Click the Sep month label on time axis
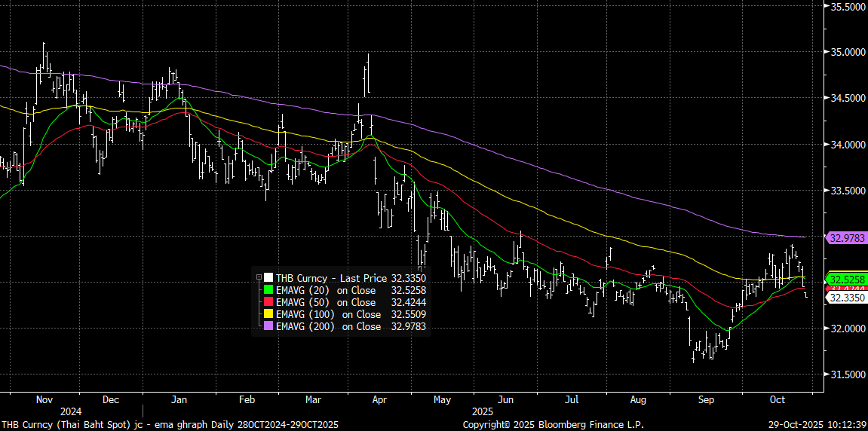 pos(705,399)
